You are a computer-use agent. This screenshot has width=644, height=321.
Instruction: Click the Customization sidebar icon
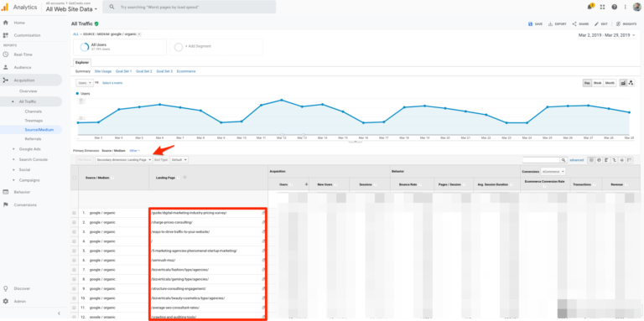tap(5, 35)
